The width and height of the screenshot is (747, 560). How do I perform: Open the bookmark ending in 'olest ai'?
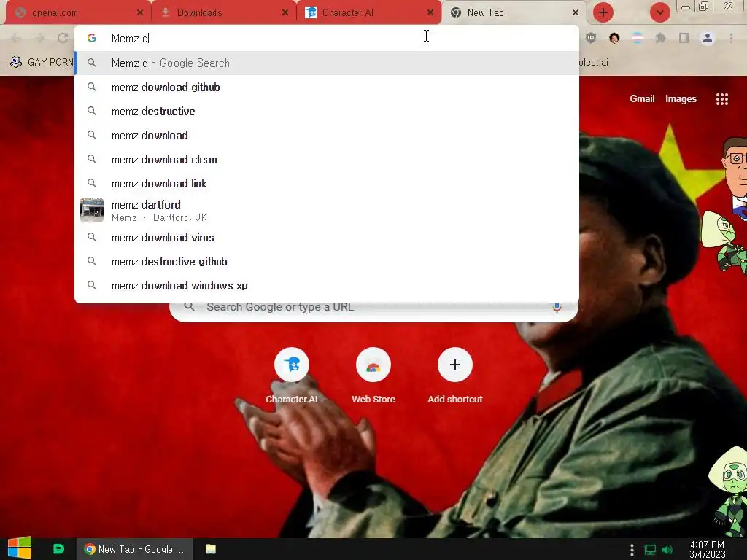point(594,63)
